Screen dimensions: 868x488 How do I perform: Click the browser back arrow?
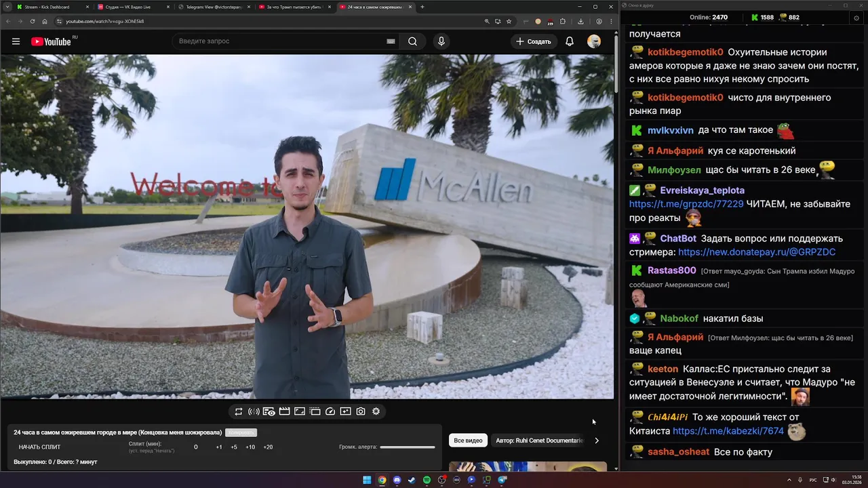pyautogui.click(x=9, y=21)
